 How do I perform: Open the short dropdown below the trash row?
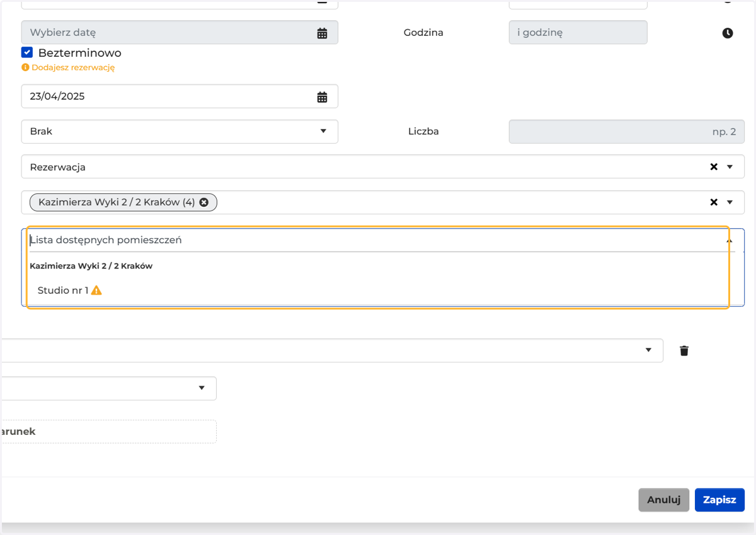(x=108, y=388)
